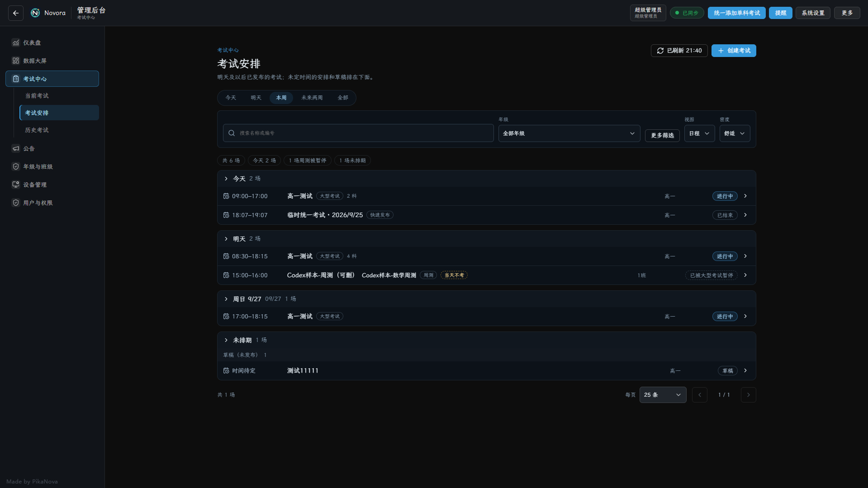Image resolution: width=868 pixels, height=488 pixels.
Task: Click the 1 场周测被暂停 chip
Action: [x=308, y=161]
